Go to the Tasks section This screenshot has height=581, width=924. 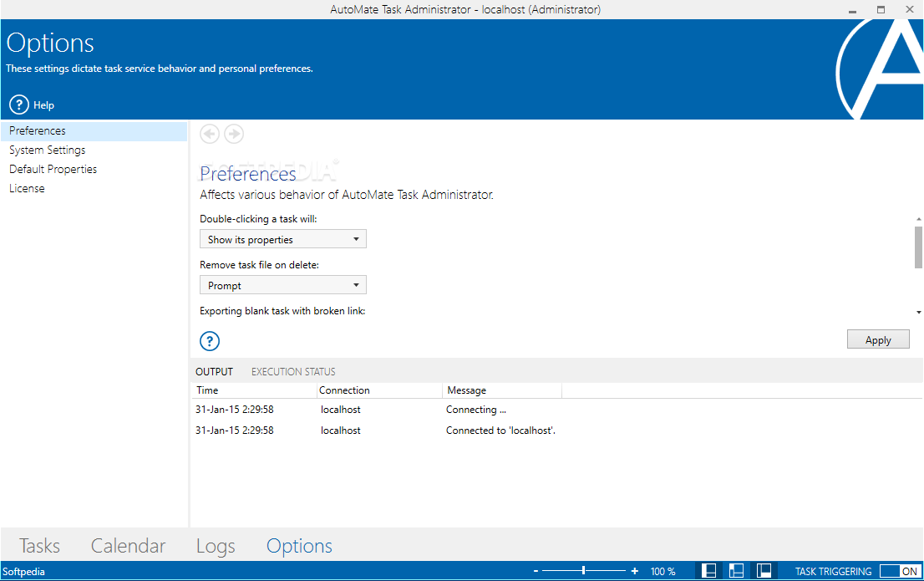coord(39,546)
